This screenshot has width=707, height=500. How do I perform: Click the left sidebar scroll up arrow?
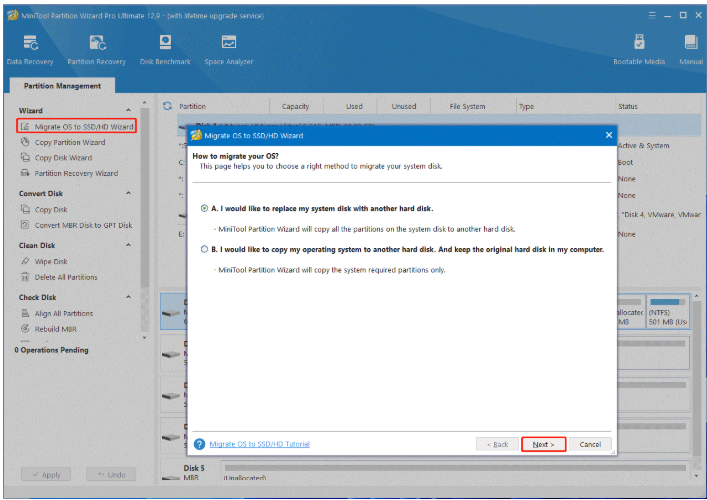click(x=145, y=103)
